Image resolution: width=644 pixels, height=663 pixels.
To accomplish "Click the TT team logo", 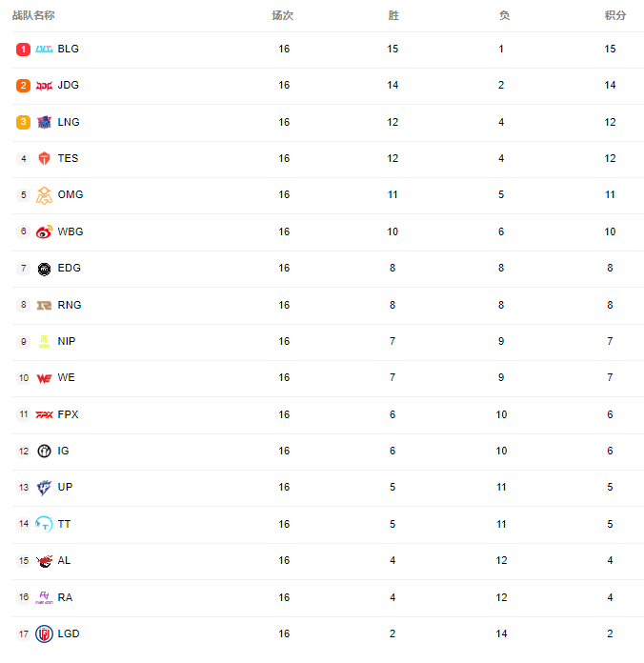I will 44,524.
